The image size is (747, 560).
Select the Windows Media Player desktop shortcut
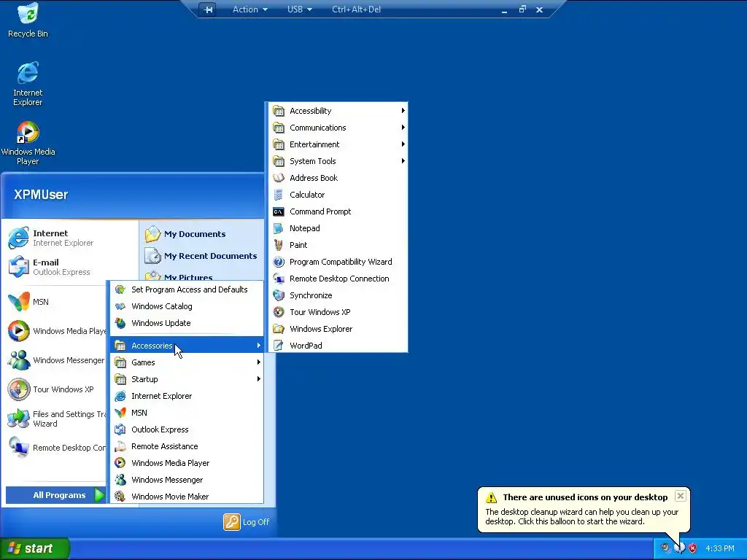(28, 143)
